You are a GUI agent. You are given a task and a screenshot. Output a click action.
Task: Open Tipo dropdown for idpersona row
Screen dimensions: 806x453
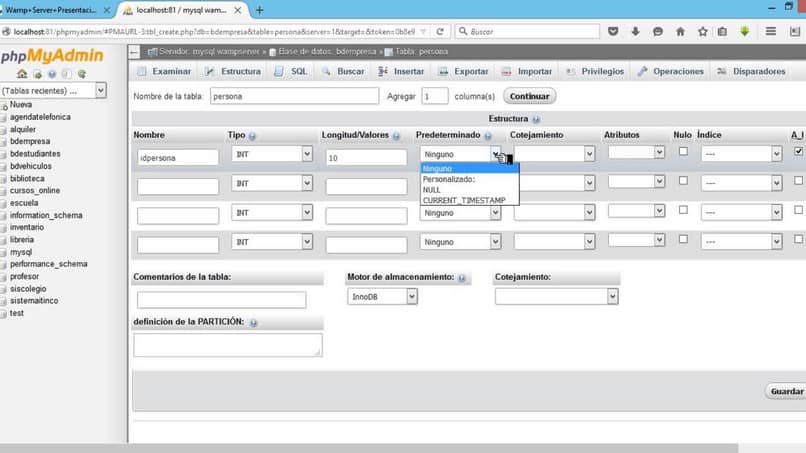(271, 154)
